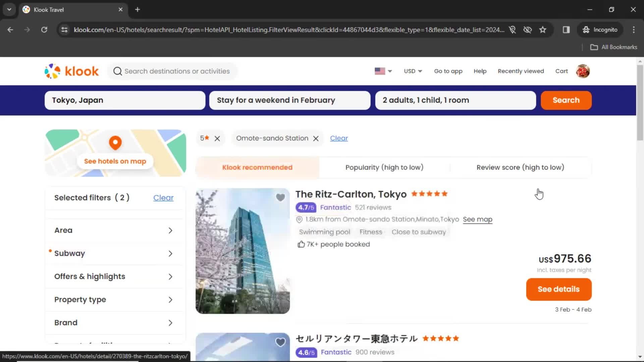The height and width of the screenshot is (362, 644).
Task: Expand the Subway filter
Action: point(114,254)
